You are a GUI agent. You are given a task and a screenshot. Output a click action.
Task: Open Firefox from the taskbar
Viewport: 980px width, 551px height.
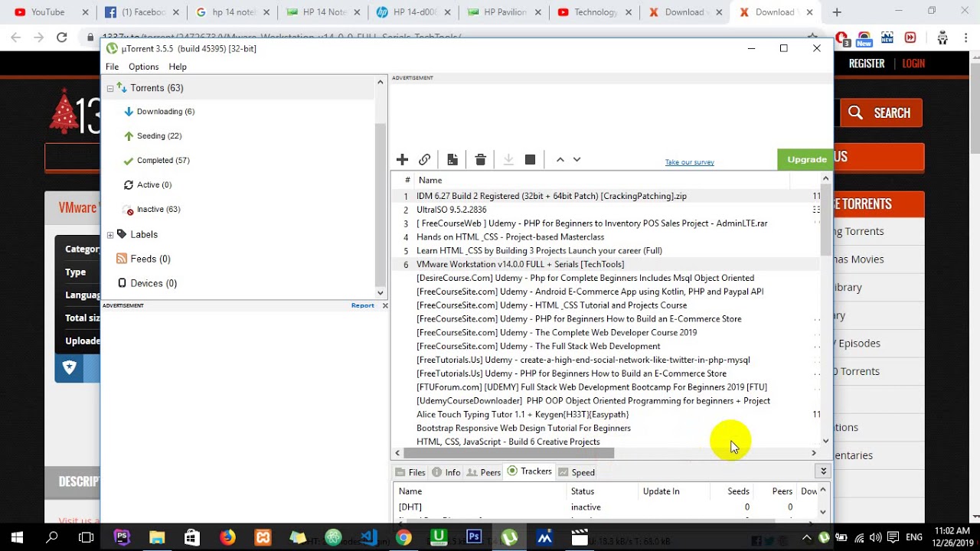click(227, 537)
